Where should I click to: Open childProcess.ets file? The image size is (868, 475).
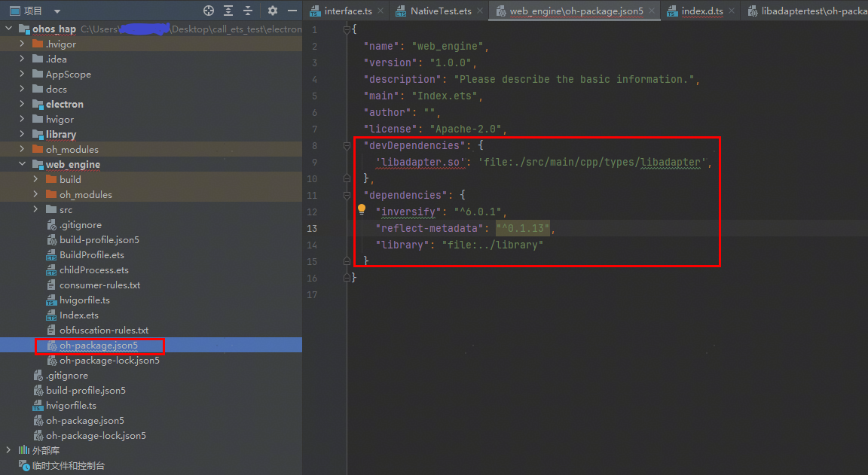[94, 269]
